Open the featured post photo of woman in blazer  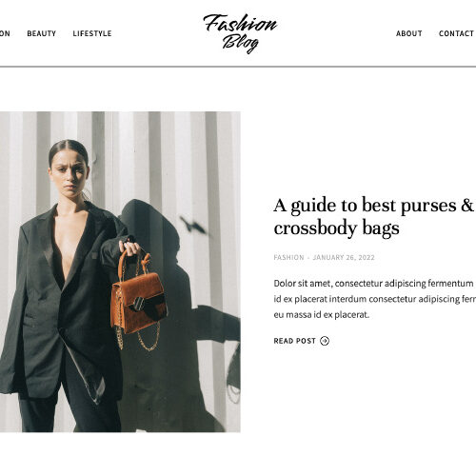tap(120, 271)
